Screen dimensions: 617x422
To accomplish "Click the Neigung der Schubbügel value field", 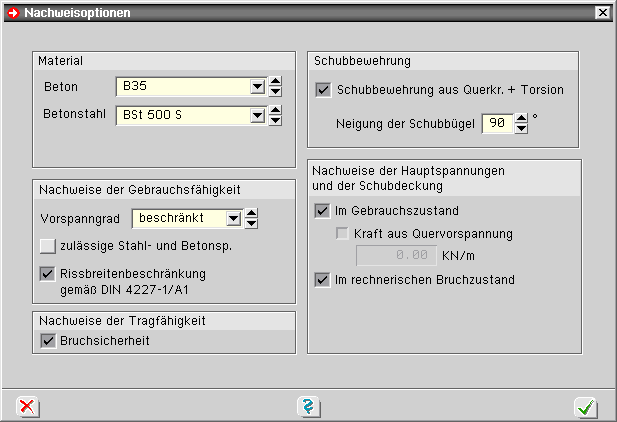I will [496, 123].
